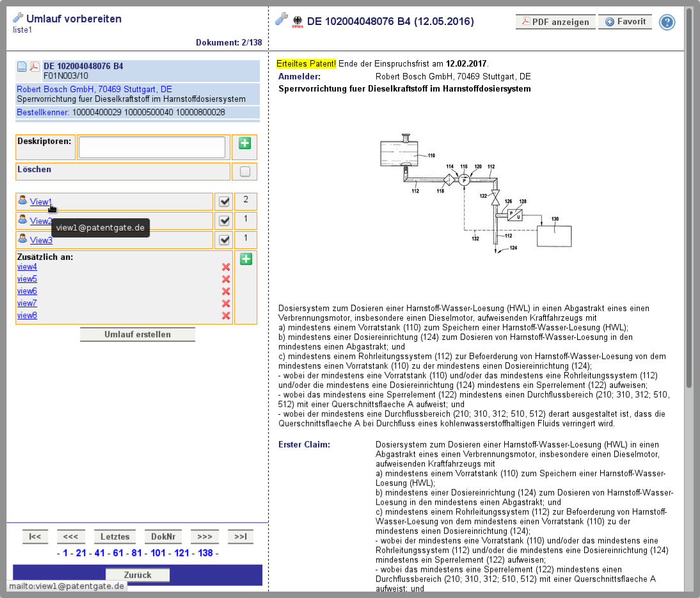This screenshot has height=598, width=700.
Task: Jump to document 101 in the pager
Action: coord(158,553)
